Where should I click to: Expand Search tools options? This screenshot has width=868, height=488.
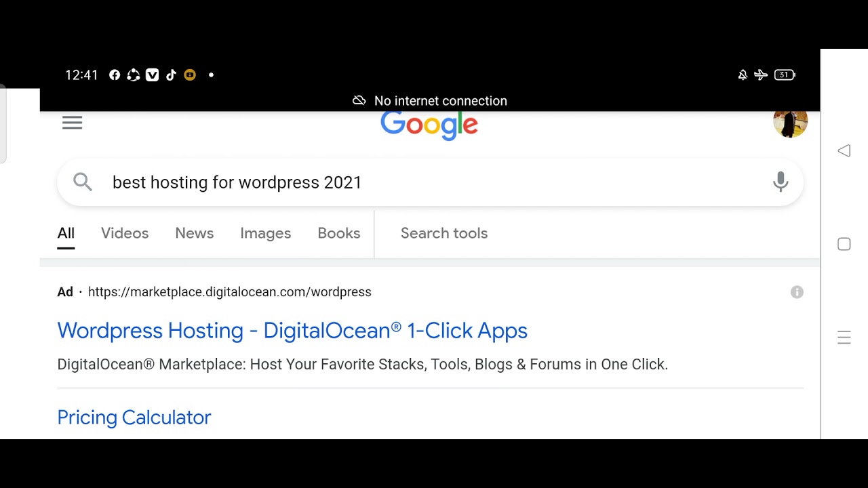pos(443,233)
